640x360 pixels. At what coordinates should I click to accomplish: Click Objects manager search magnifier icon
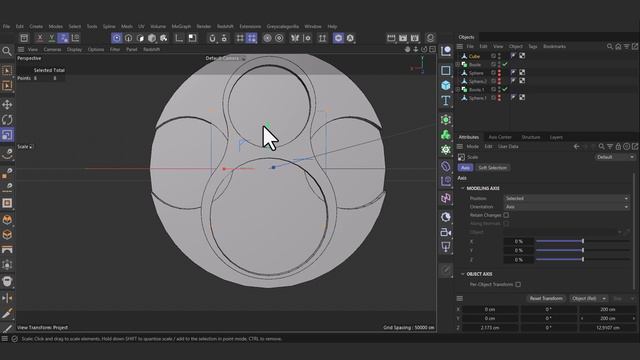pos(610,47)
